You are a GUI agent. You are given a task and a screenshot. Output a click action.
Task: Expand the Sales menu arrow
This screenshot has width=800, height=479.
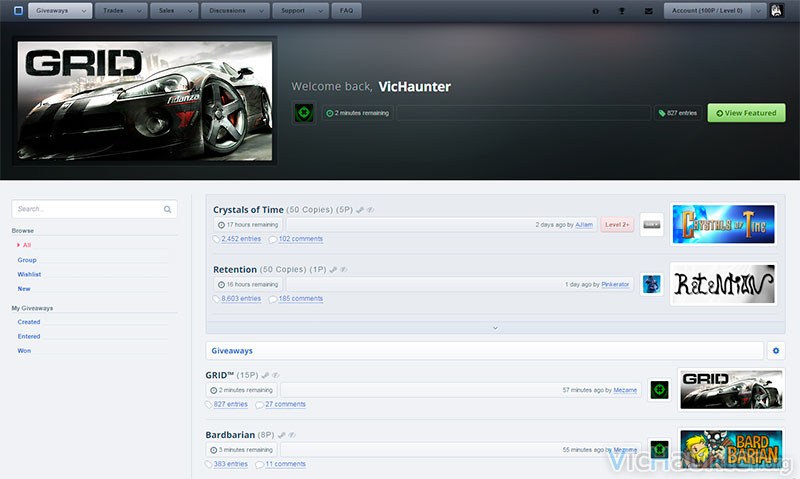click(190, 11)
